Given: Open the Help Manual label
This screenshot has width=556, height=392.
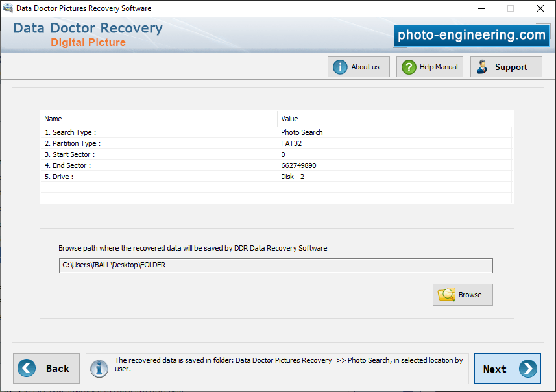Looking at the screenshot, I should (x=439, y=67).
